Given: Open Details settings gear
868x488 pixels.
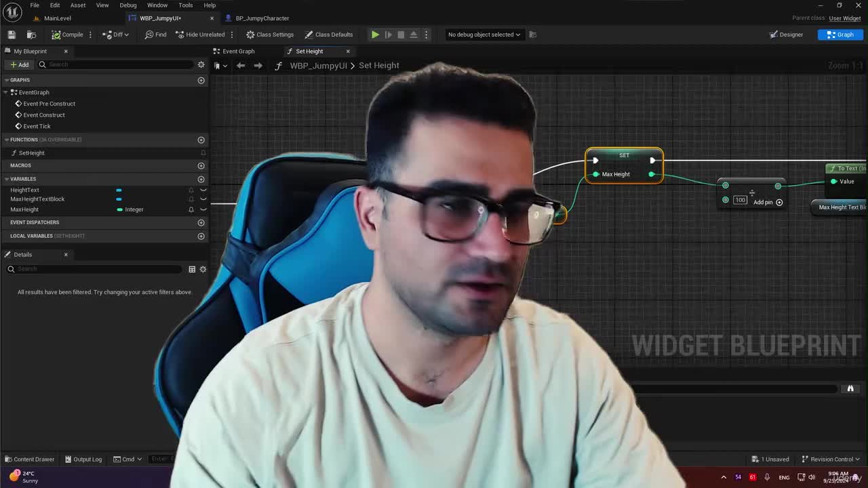Looking at the screenshot, I should pos(203,269).
